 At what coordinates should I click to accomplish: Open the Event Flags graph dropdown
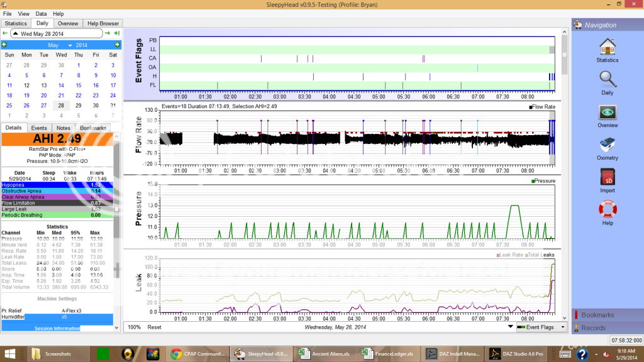tap(541, 327)
